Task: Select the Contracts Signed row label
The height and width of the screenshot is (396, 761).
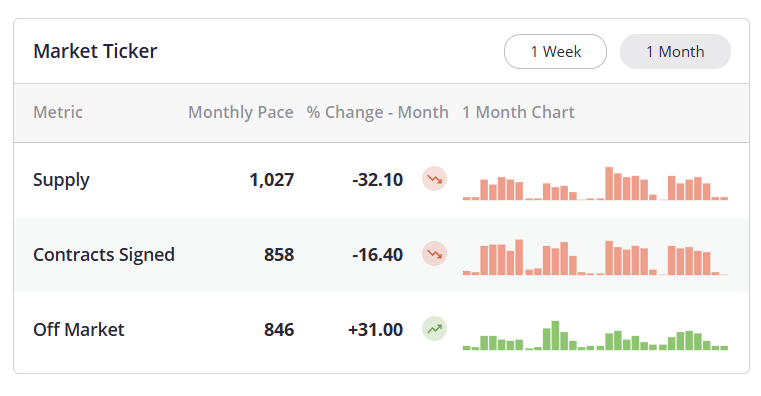Action: point(104,255)
